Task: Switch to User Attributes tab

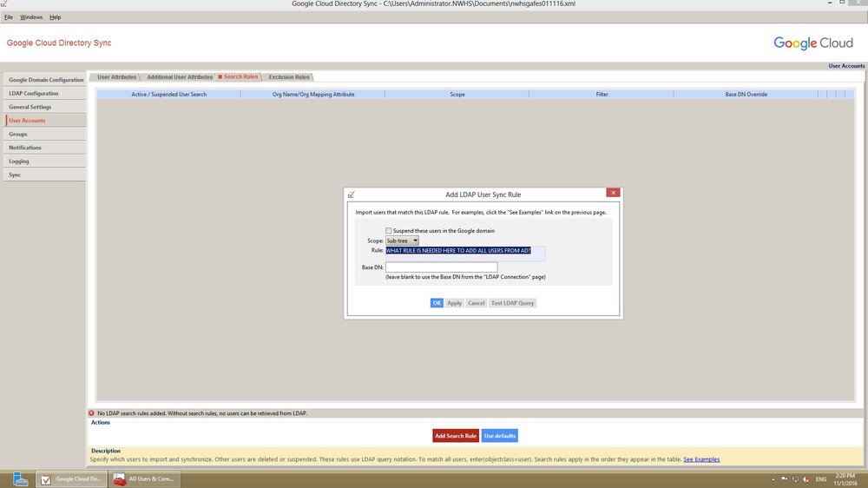Action: coord(116,77)
